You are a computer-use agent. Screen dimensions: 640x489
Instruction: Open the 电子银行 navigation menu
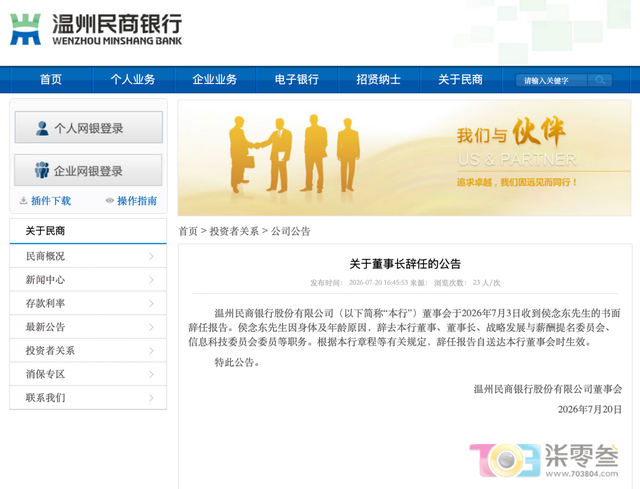pyautogui.click(x=297, y=79)
